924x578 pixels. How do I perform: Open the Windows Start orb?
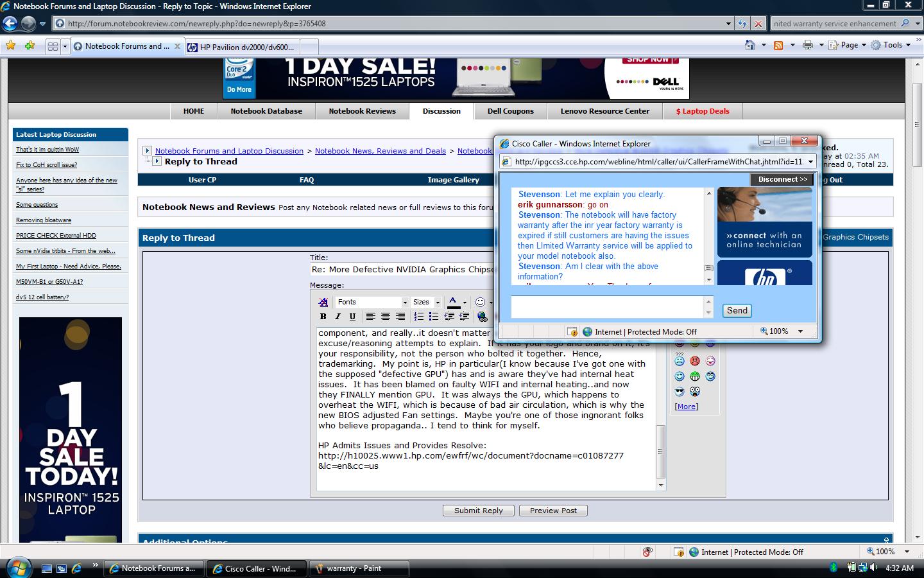[x=17, y=568]
